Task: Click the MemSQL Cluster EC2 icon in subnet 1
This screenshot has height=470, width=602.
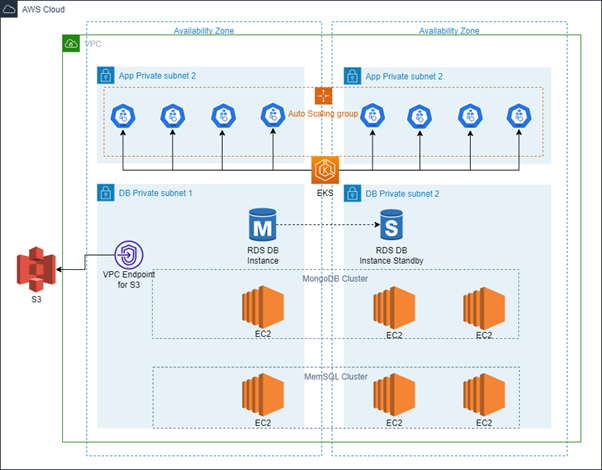Action: (263, 393)
